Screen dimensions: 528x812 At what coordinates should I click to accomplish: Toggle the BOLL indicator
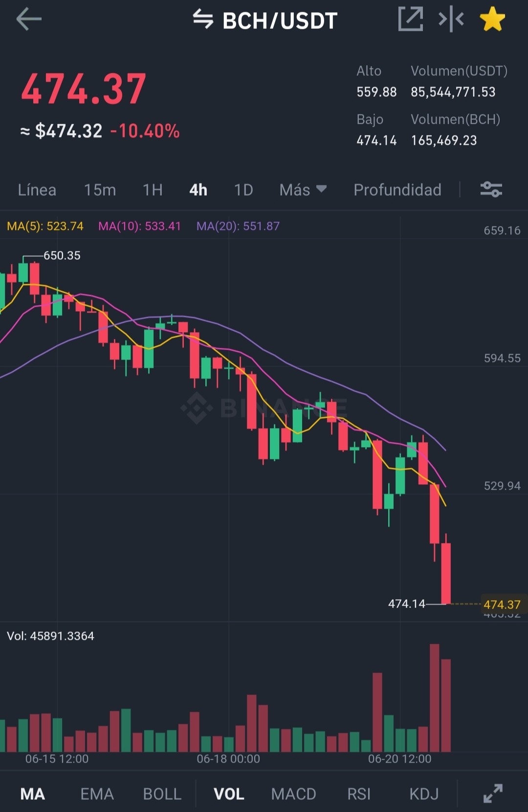(162, 794)
